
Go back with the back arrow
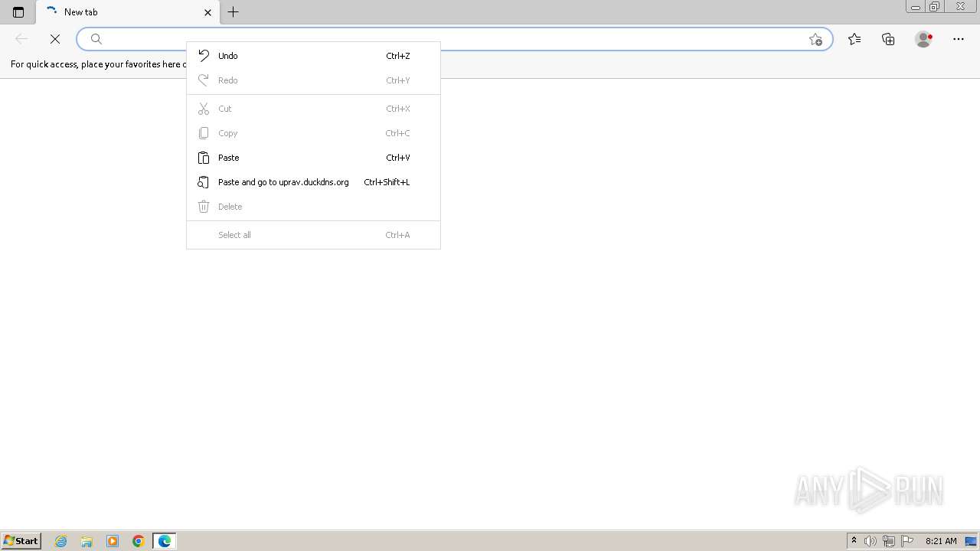(21, 39)
